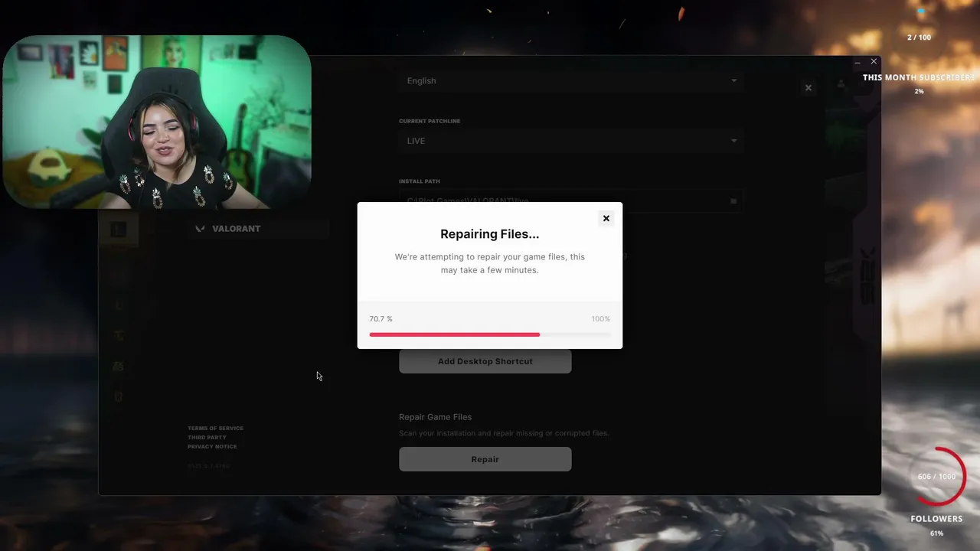Click the THIS MONTH SUBSCRIBERS label

[x=919, y=77]
